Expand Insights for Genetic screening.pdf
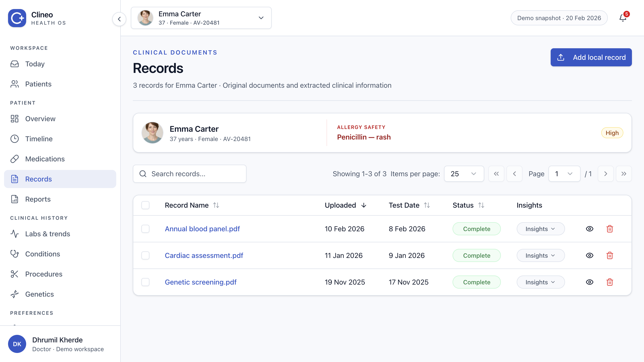This screenshot has width=644, height=362. (x=541, y=282)
